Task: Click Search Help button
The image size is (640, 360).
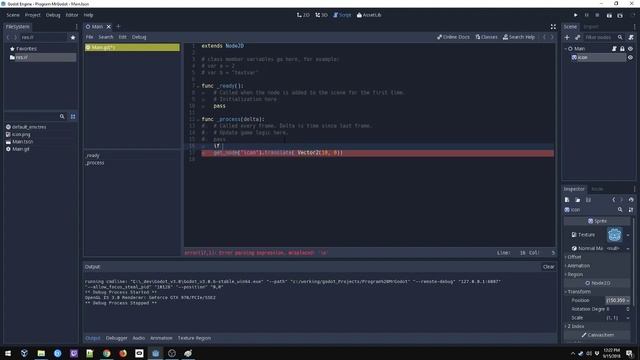Action: tap(519, 37)
